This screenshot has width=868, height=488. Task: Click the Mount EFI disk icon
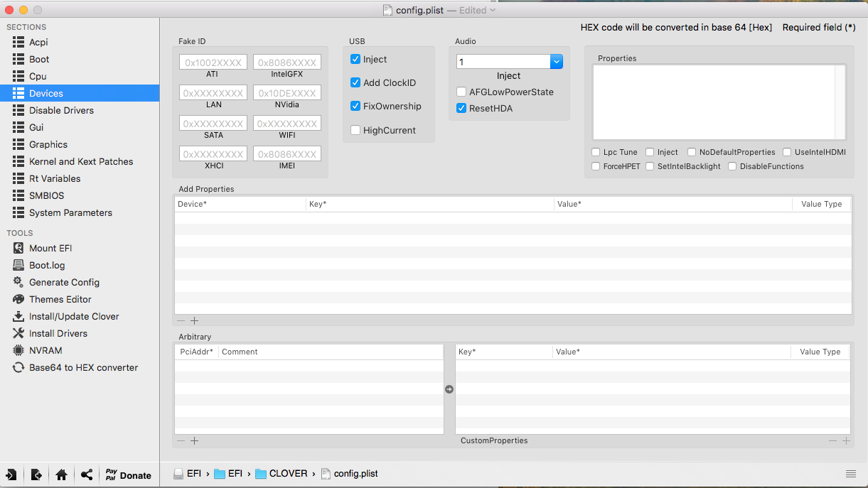pyautogui.click(x=18, y=248)
